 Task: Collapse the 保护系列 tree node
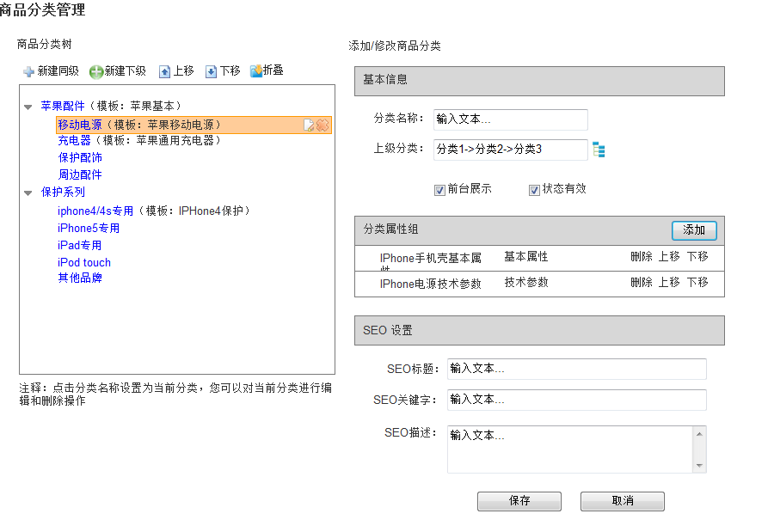click(28, 193)
